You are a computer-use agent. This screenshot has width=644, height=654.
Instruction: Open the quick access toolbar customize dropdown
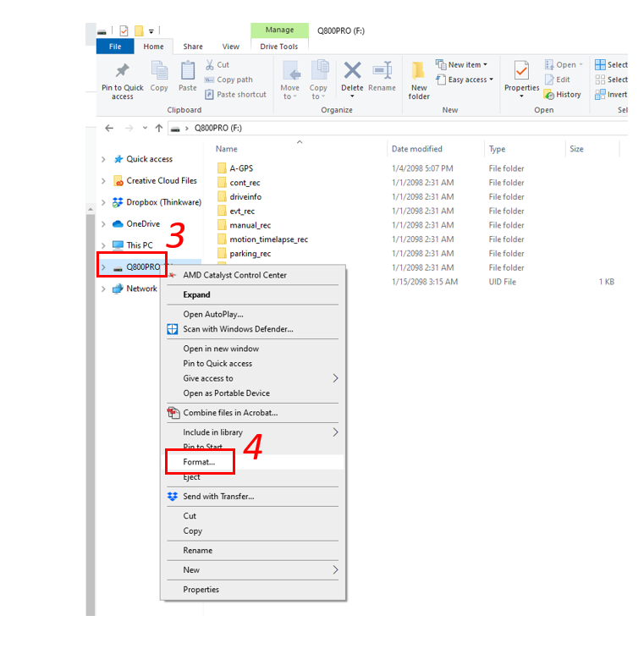[x=151, y=30]
